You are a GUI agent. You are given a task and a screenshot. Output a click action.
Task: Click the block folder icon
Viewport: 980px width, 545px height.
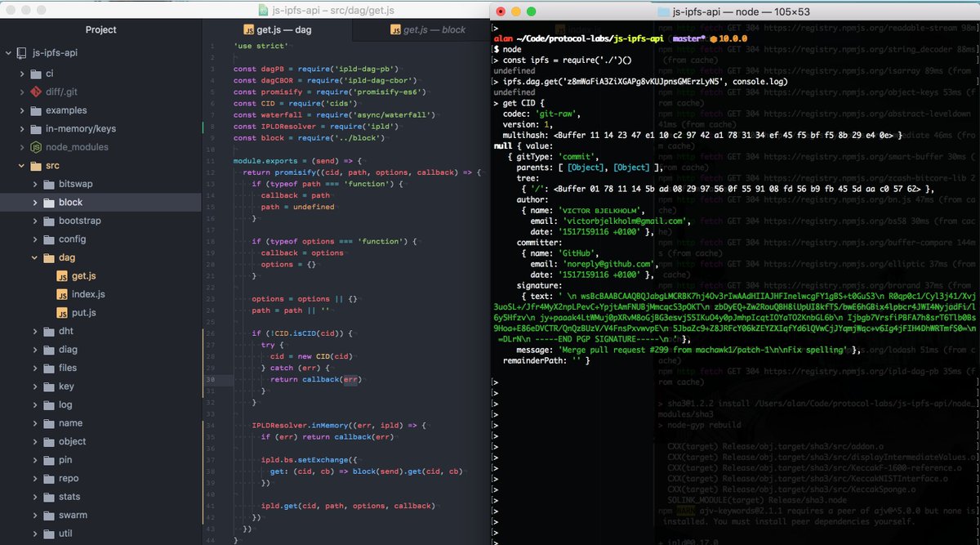click(x=49, y=203)
